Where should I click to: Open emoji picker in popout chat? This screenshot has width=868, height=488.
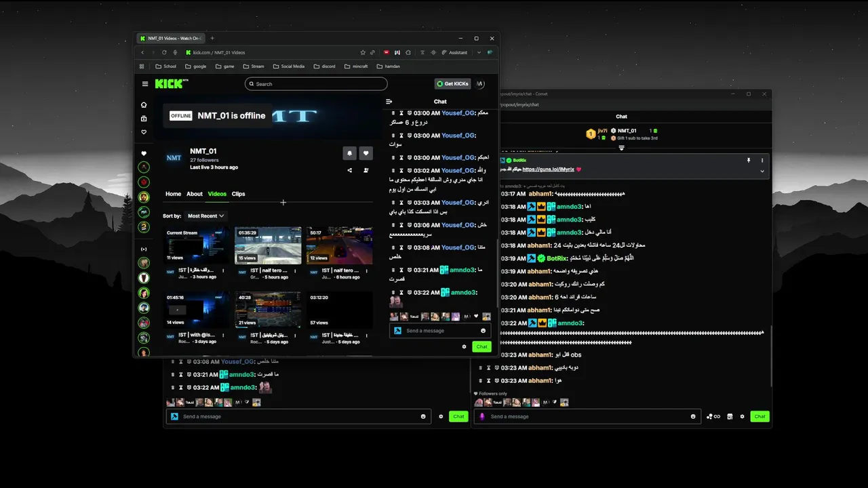click(693, 416)
